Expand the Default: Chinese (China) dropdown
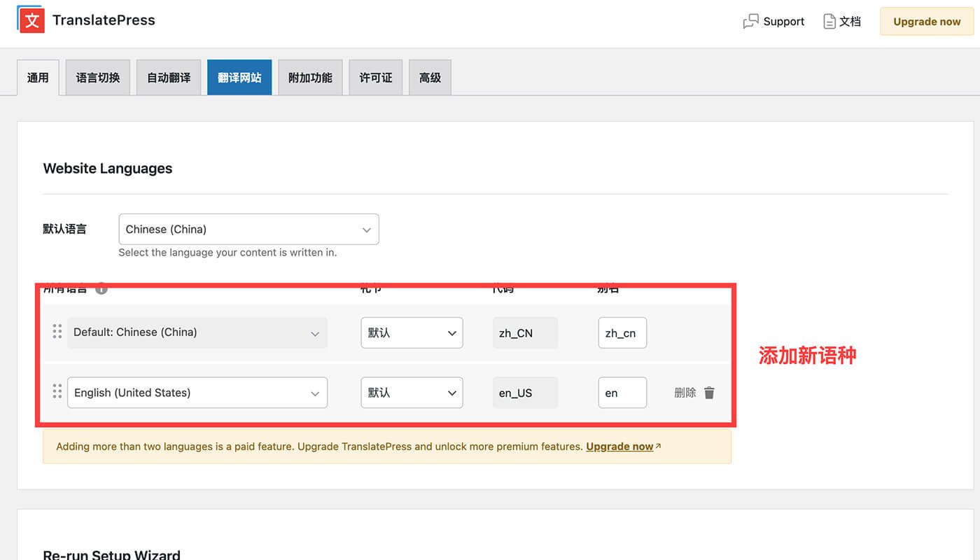 (197, 332)
